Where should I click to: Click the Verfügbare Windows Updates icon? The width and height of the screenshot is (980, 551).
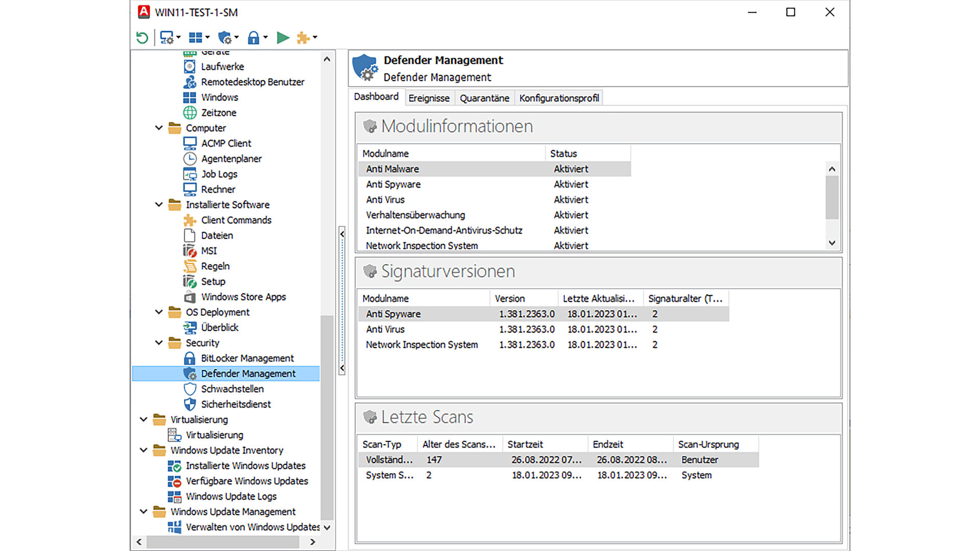(x=174, y=481)
